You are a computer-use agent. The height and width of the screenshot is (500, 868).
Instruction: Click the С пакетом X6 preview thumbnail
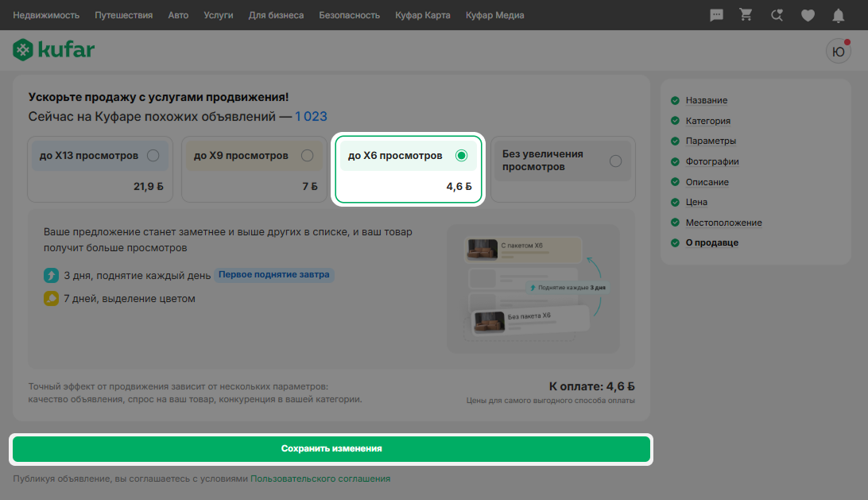point(482,249)
